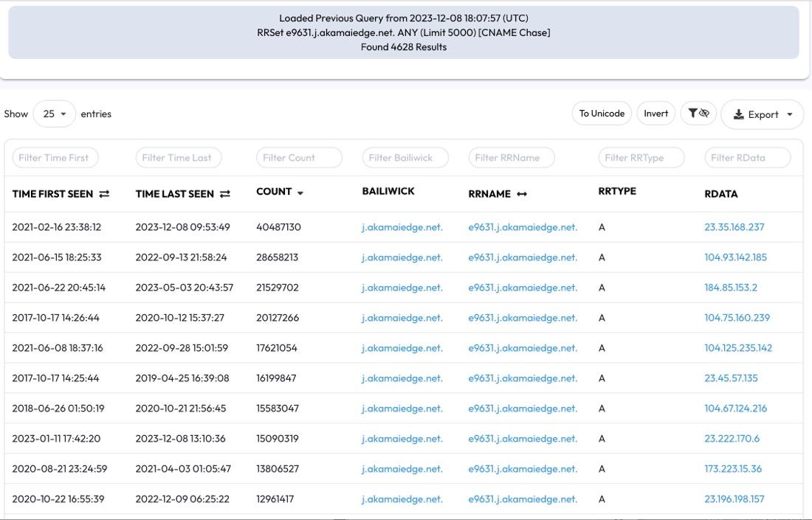Screen dimensions: 812x520
Task: Open the j.akamaiedge.net bailiwick link
Action: tap(401, 226)
